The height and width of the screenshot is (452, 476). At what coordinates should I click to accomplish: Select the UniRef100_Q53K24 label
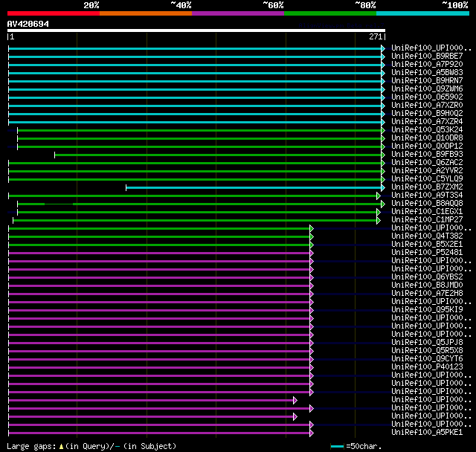pyautogui.click(x=427, y=130)
